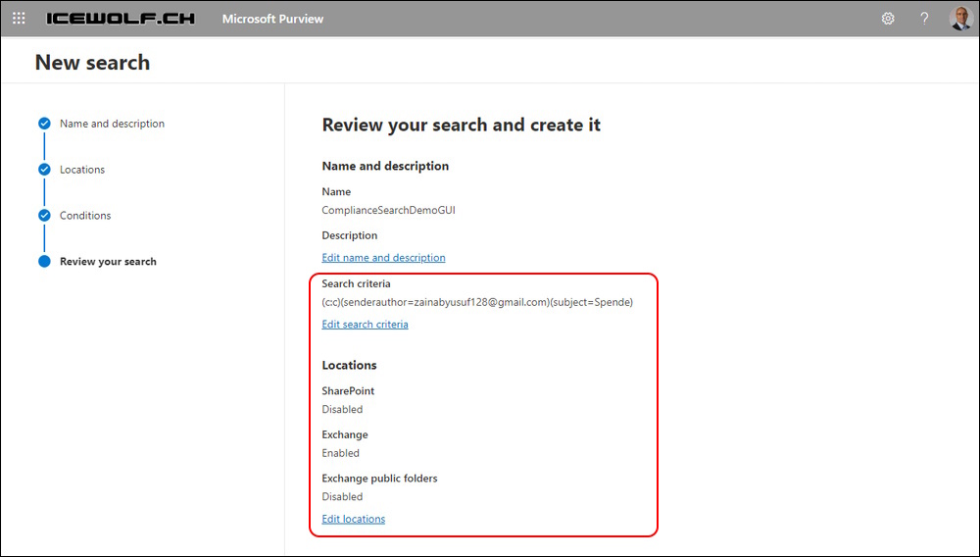Screen dimensions: 980x557
Task: Click the Exchange location label
Action: pyautogui.click(x=344, y=434)
